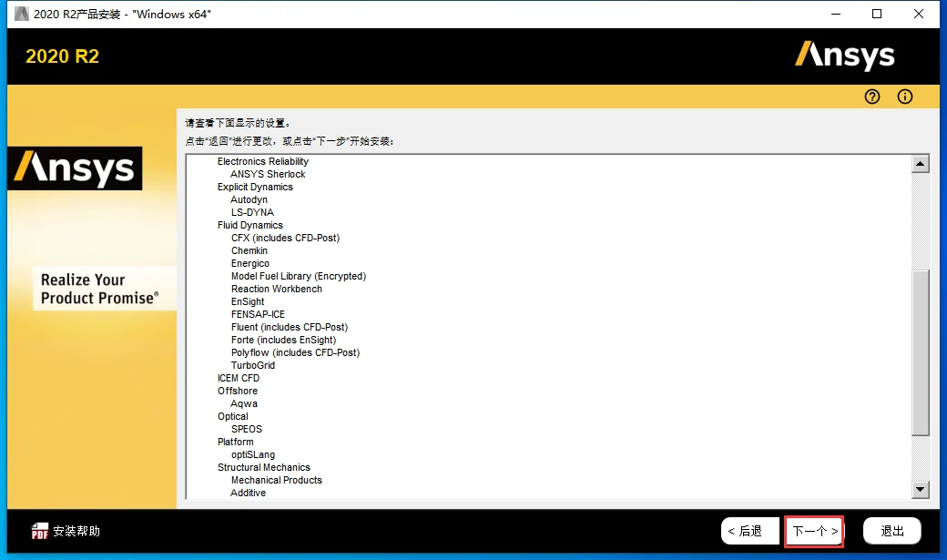The width and height of the screenshot is (947, 560).
Task: Select the optiSLang entry
Action: pyautogui.click(x=253, y=454)
